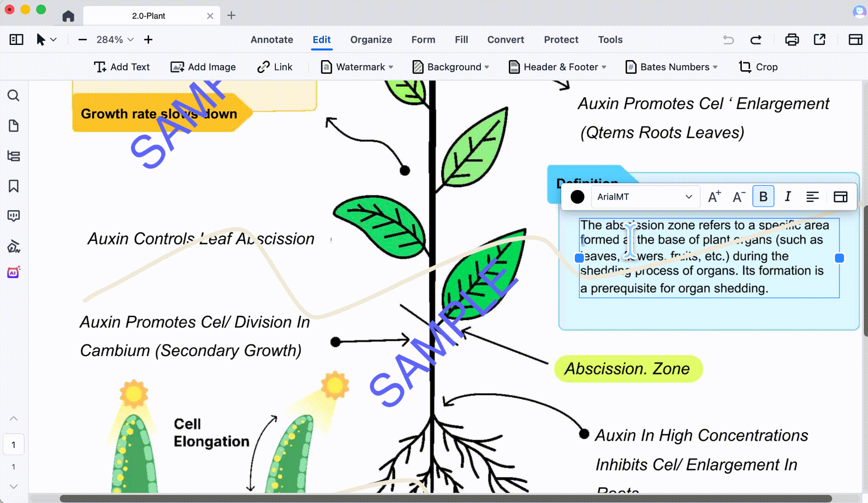Image resolution: width=868 pixels, height=503 pixels.
Task: Toggle bold formatting
Action: click(763, 197)
